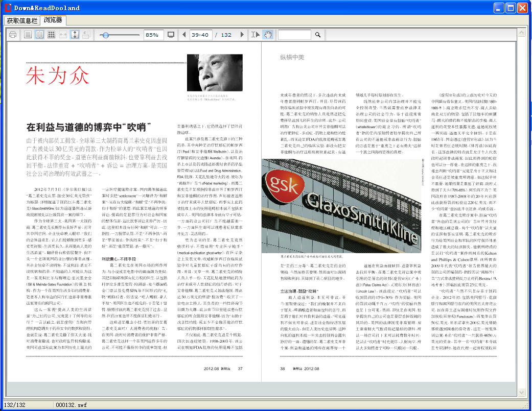The width and height of the screenshot is (532, 411).
Task: Minimize the Down&ReadDooland window
Action: pos(499,8)
